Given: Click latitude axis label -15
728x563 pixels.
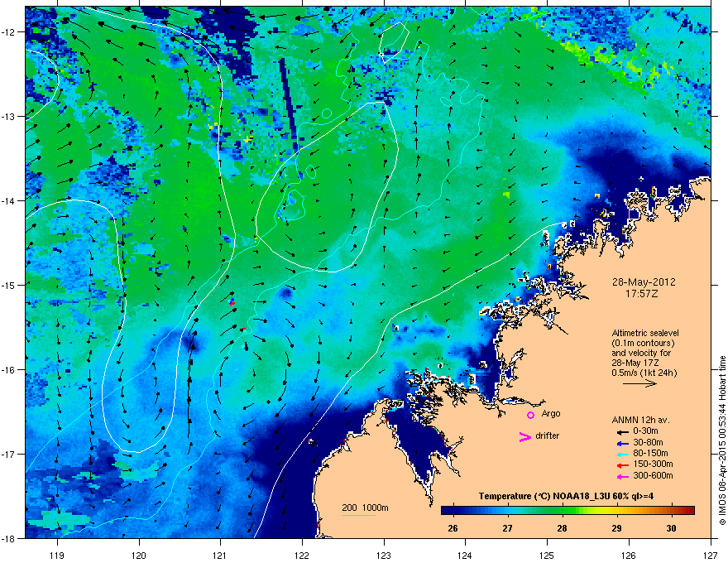Looking at the screenshot, I should (x=9, y=285).
